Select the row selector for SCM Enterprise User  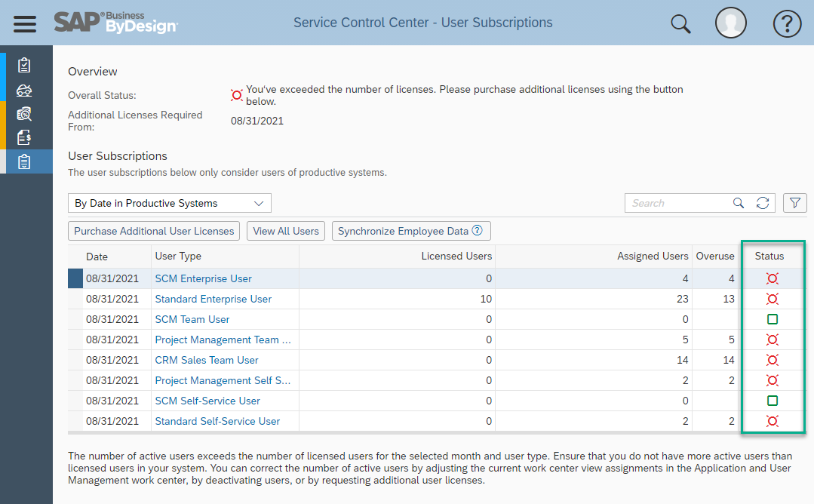(x=75, y=278)
